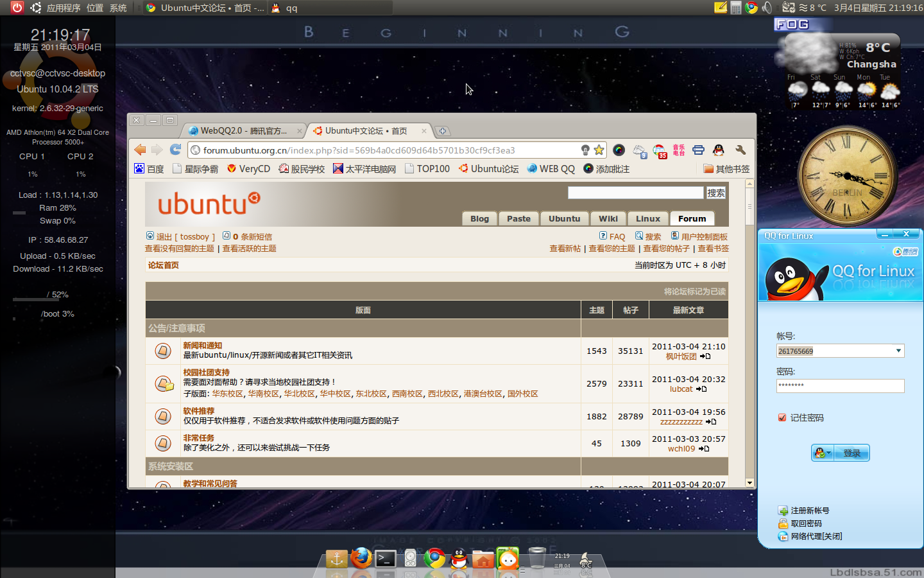Open the 星际争霸 bookmark folder

tap(196, 169)
